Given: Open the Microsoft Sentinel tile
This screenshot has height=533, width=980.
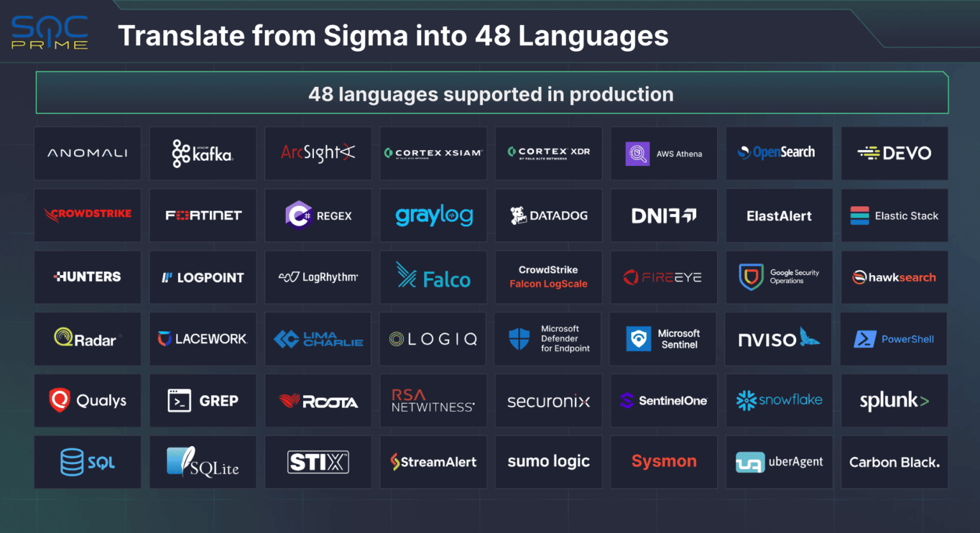Looking at the screenshot, I should pos(664,339).
